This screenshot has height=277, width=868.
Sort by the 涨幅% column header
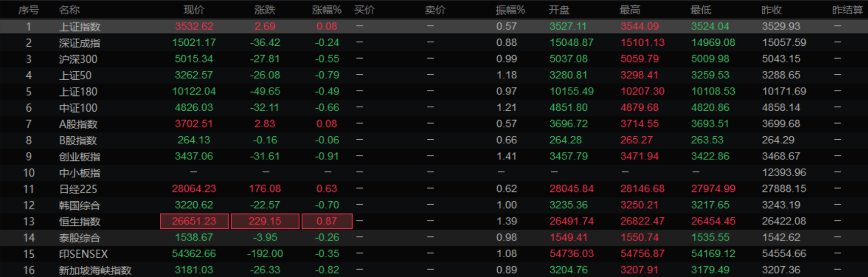[x=327, y=10]
